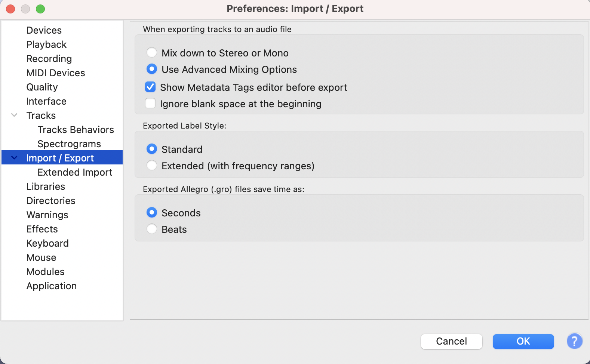Open Mouse preferences
The height and width of the screenshot is (364, 590).
[x=41, y=257]
